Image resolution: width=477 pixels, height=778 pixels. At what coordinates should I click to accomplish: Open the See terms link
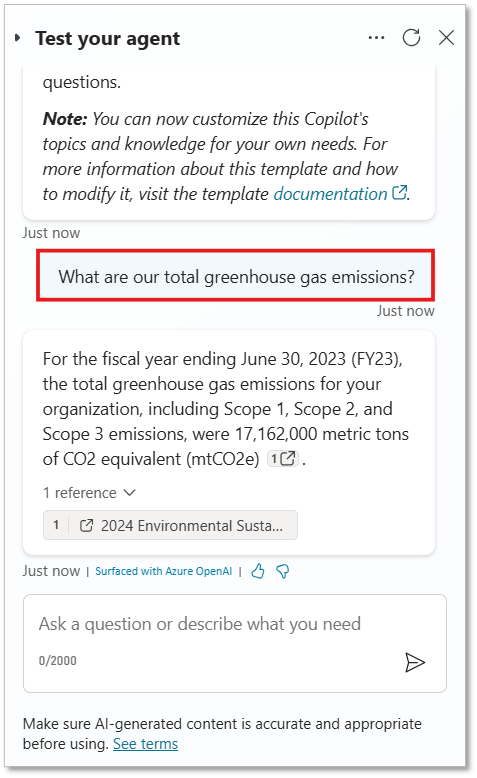tap(145, 744)
